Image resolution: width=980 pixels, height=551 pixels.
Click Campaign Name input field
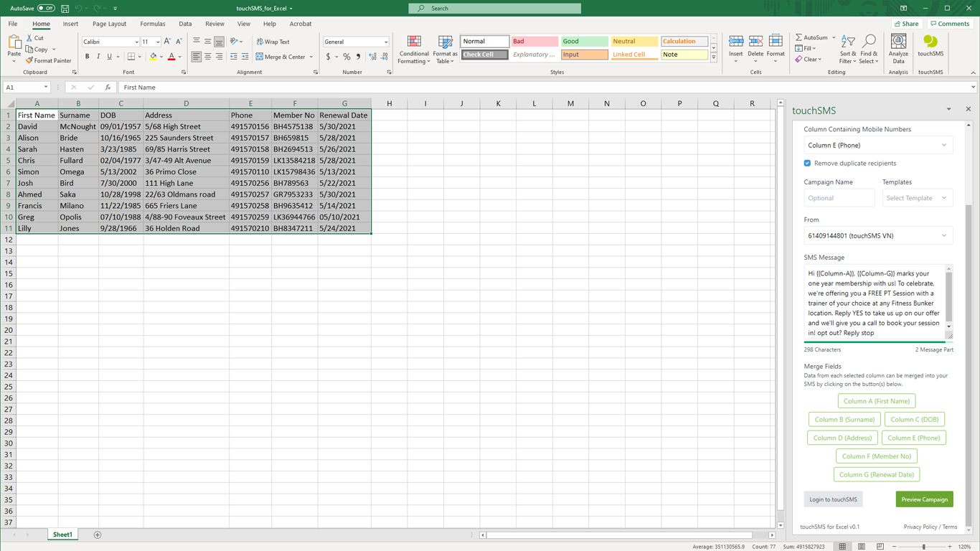[x=839, y=198]
